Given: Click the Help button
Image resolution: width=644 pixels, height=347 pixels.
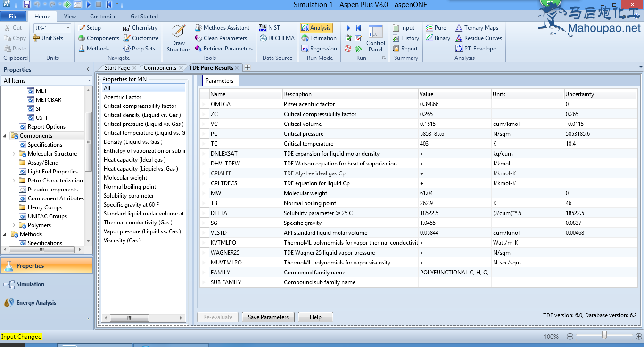Looking at the screenshot, I should coord(315,317).
